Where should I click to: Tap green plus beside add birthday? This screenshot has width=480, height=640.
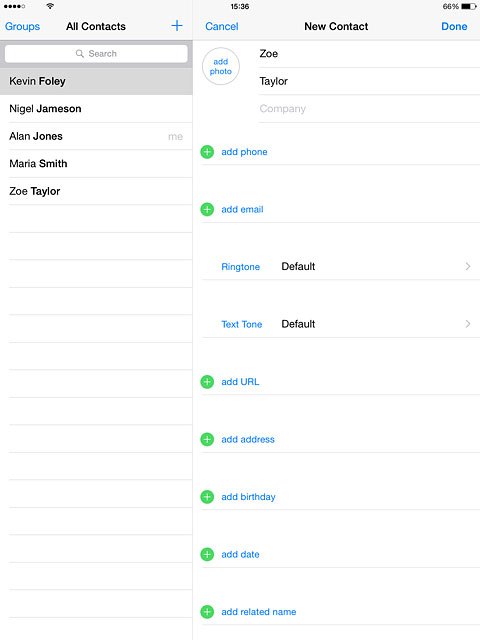(x=207, y=497)
